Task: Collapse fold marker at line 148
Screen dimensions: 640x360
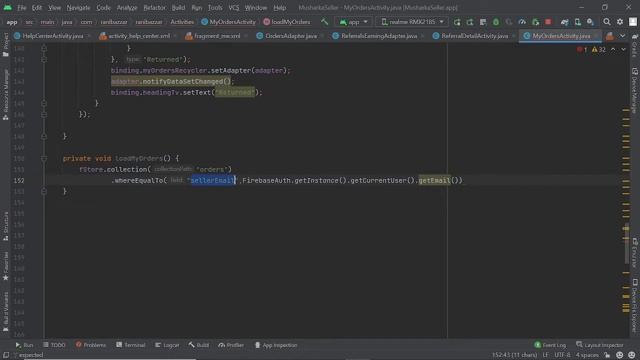Action: [44, 136]
